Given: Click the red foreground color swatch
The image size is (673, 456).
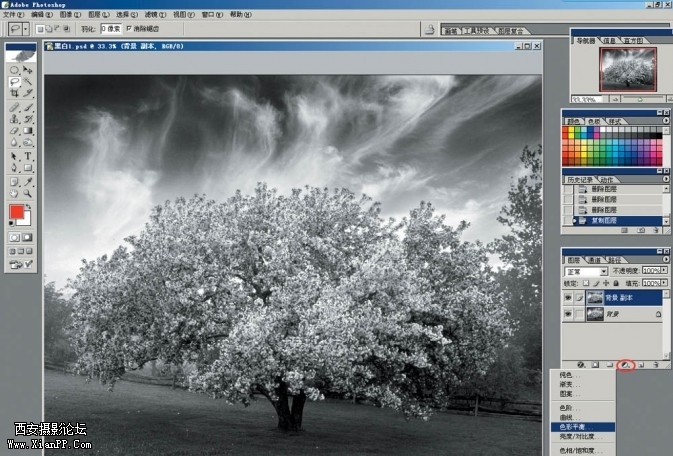Looking at the screenshot, I should pyautogui.click(x=17, y=212).
